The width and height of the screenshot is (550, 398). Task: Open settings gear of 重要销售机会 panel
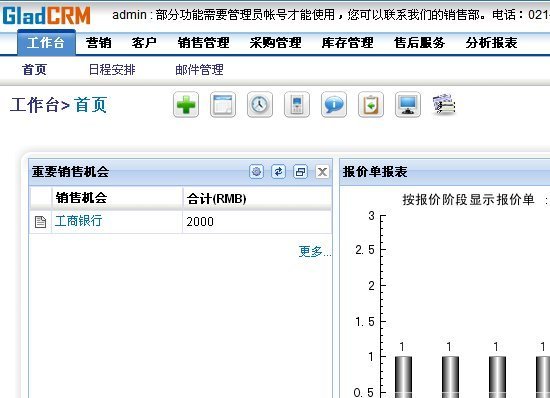click(x=256, y=171)
